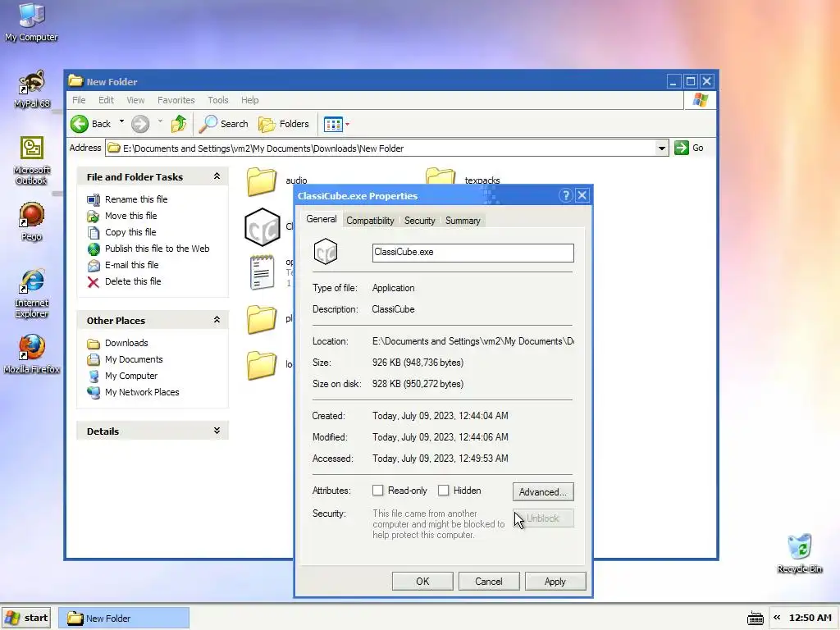Click Copy this file
840x630 pixels.
130,232
